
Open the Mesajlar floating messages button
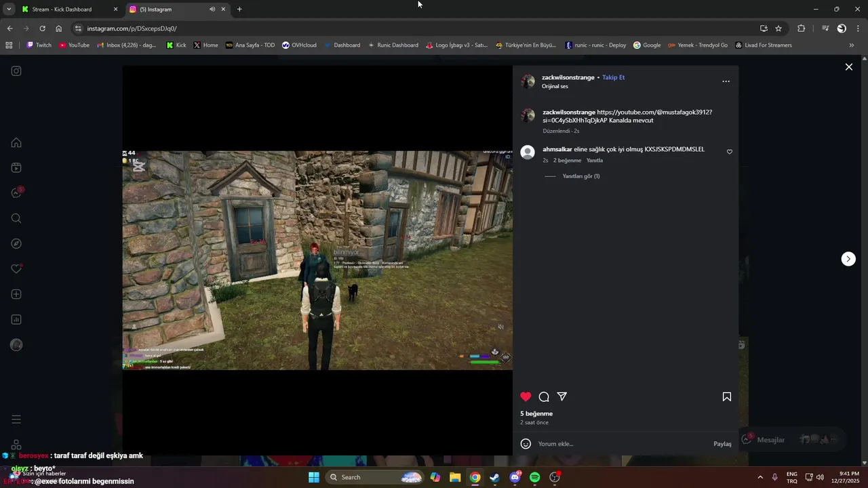coord(793,440)
